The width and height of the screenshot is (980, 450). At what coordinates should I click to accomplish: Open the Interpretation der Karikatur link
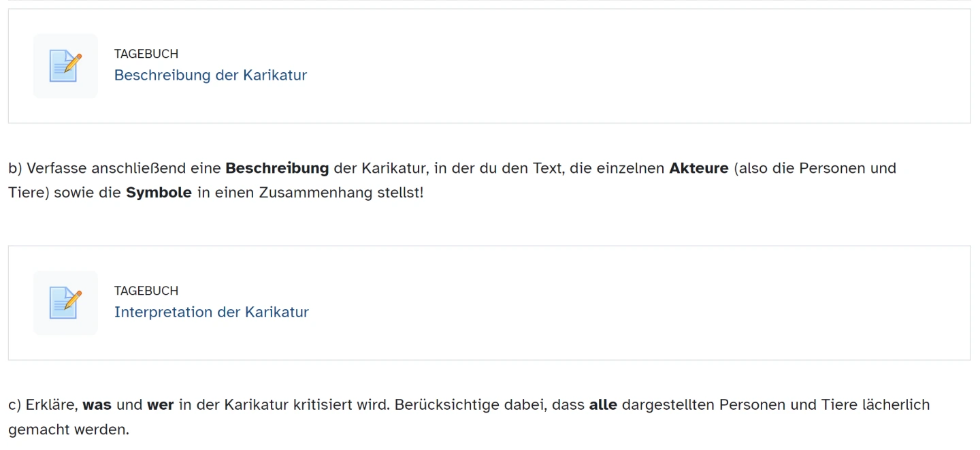point(211,312)
